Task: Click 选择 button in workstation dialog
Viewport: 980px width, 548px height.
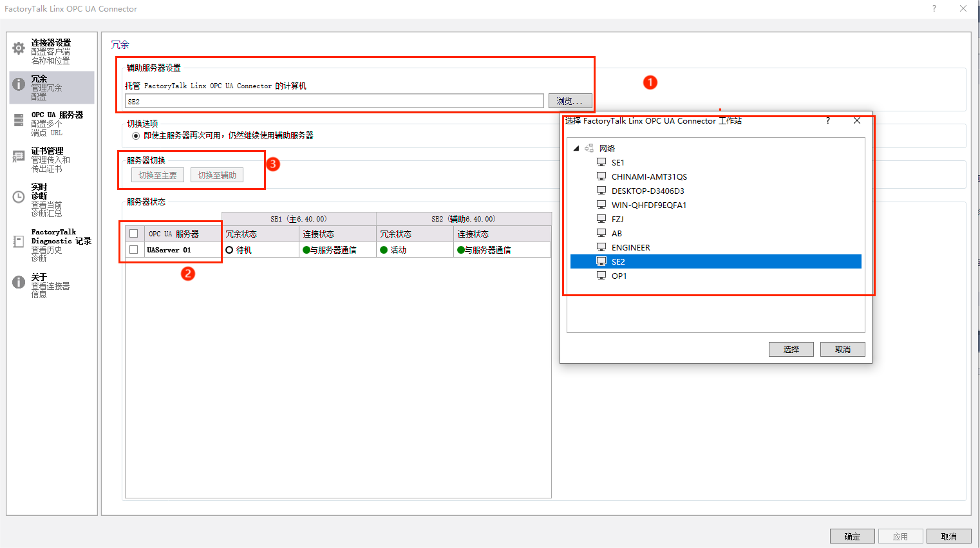Action: click(791, 349)
